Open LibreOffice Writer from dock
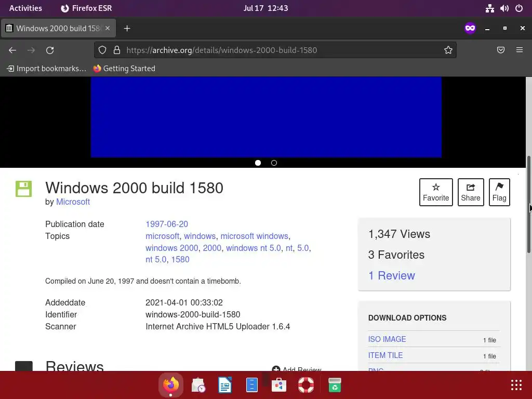 point(225,385)
